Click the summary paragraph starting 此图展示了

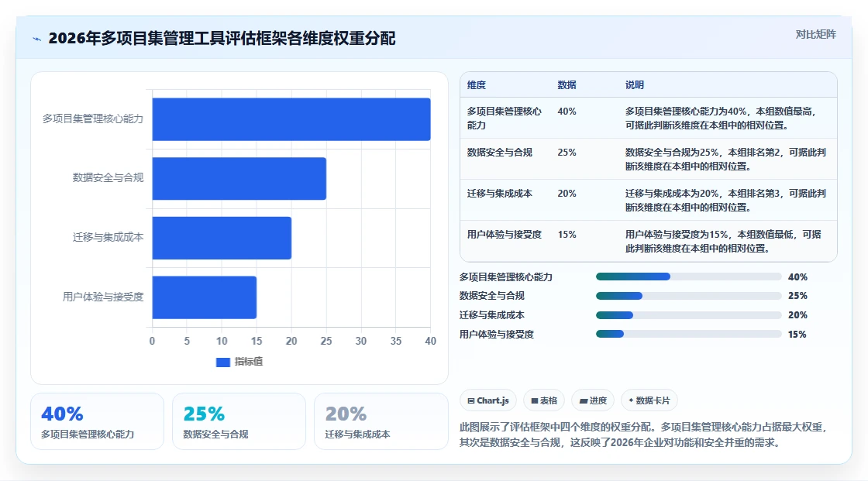tap(645, 435)
